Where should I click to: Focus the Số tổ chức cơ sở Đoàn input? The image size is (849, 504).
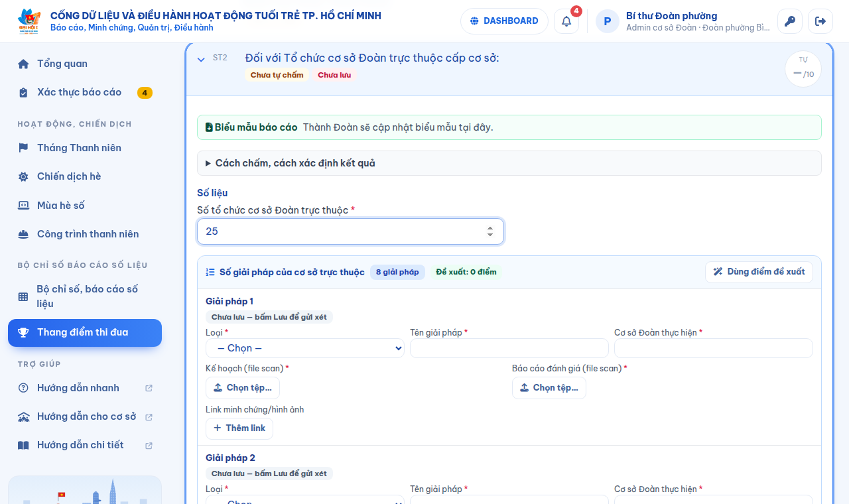pos(350,231)
